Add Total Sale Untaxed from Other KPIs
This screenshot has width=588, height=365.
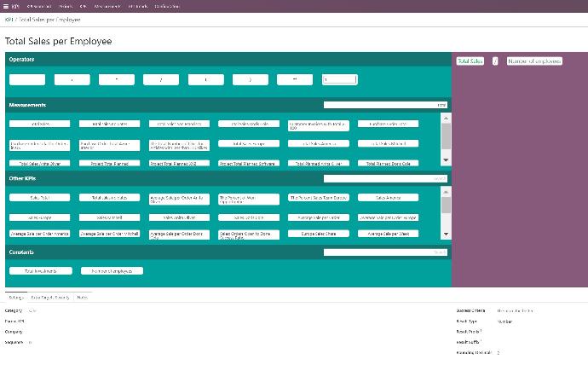pos(109,197)
